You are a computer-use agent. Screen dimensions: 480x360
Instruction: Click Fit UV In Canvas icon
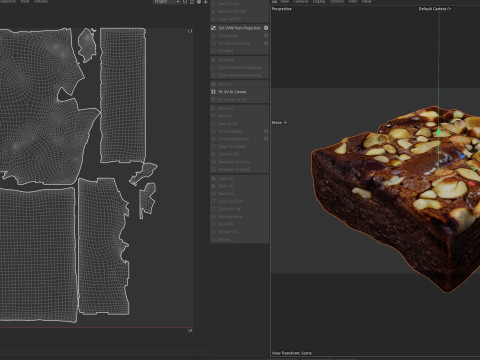(x=214, y=92)
